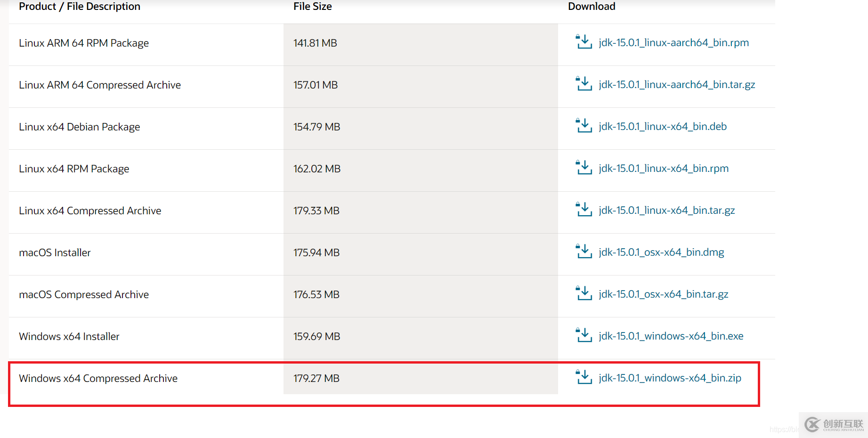The height and width of the screenshot is (438, 868).
Task: Click file size 141.81 MB
Action: click(x=315, y=43)
